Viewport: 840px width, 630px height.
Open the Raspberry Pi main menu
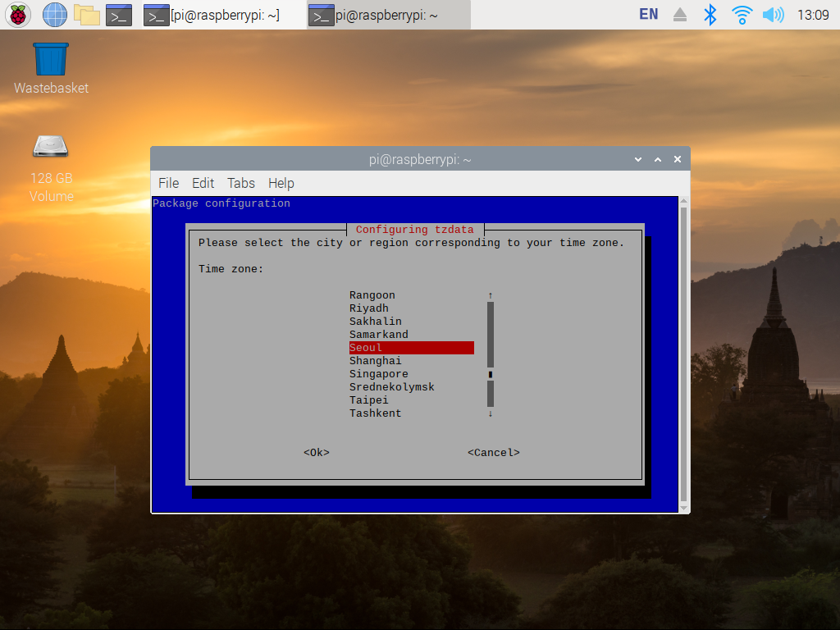[18, 15]
